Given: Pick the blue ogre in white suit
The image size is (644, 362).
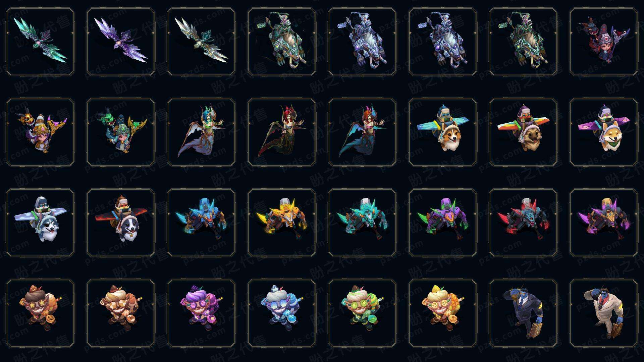Looking at the screenshot, I should [x=604, y=313].
